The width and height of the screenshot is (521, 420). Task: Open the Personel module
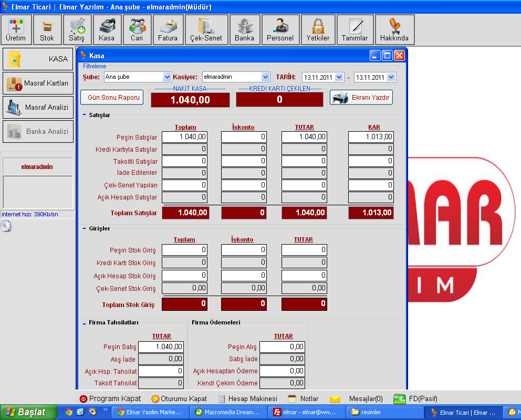(x=280, y=29)
